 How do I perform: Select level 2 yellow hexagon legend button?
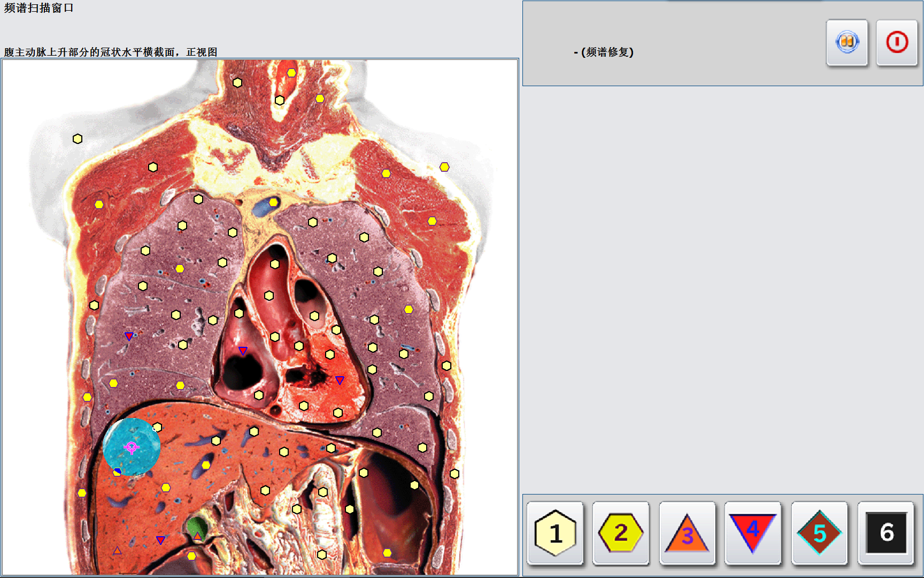[621, 533]
